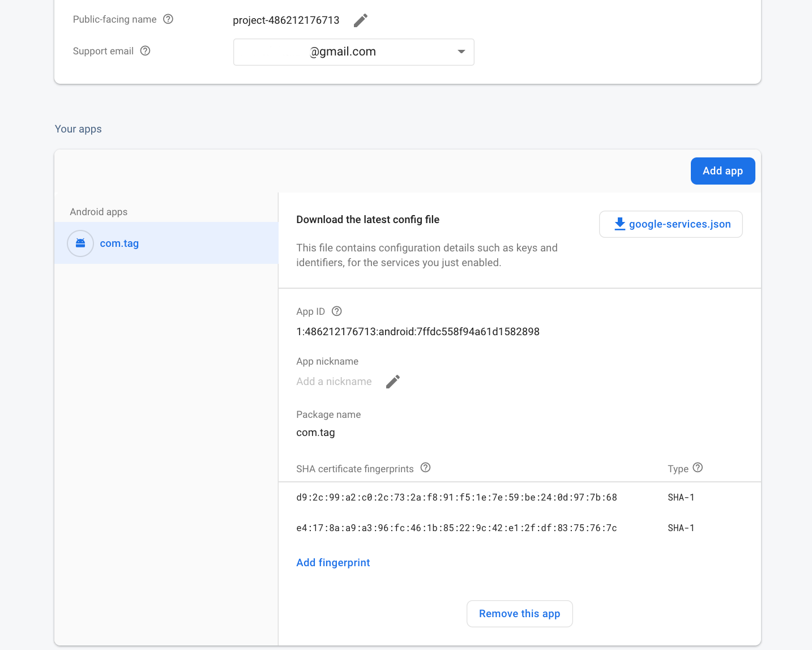The image size is (812, 650).
Task: Click help icon beside Type column
Action: pyautogui.click(x=698, y=468)
